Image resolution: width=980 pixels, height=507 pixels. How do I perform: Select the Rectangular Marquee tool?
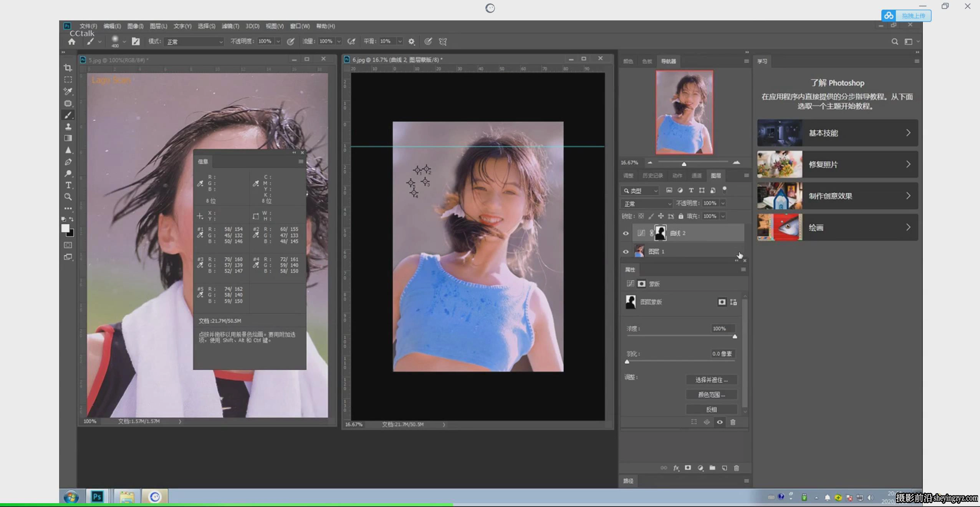(x=68, y=80)
